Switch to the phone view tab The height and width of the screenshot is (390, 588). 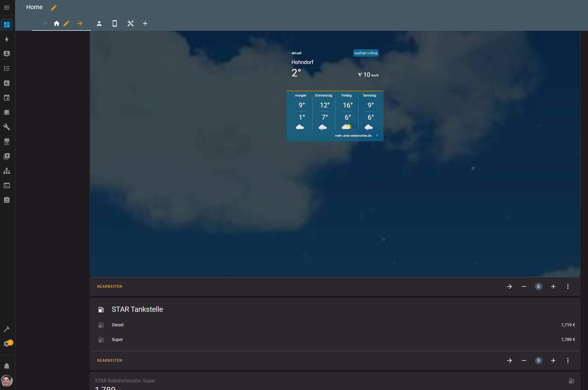(x=115, y=23)
